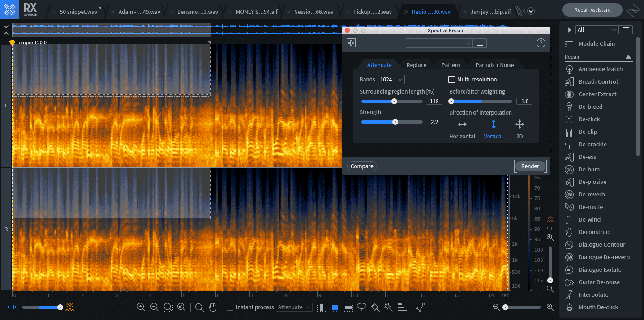Select the Brush selection tool
644x320 pixels.
[x=375, y=307]
